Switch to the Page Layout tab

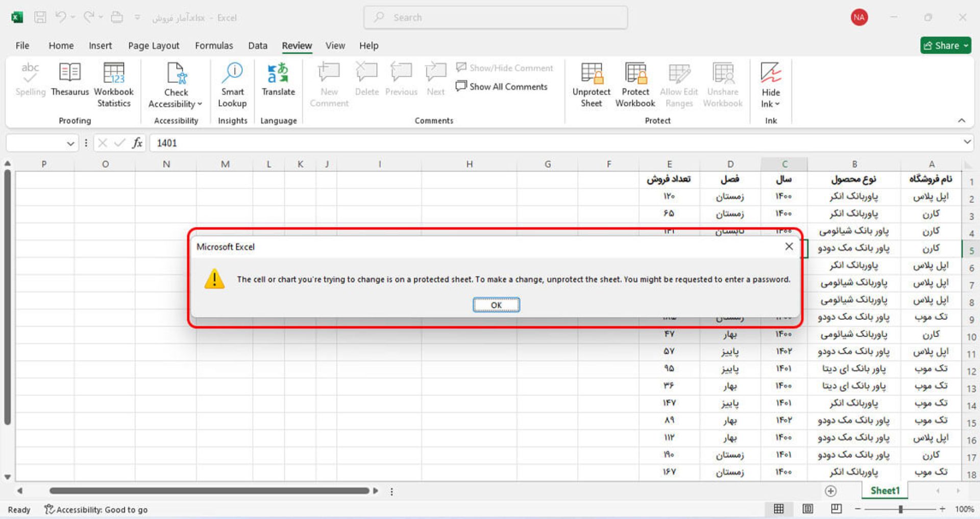(x=154, y=45)
